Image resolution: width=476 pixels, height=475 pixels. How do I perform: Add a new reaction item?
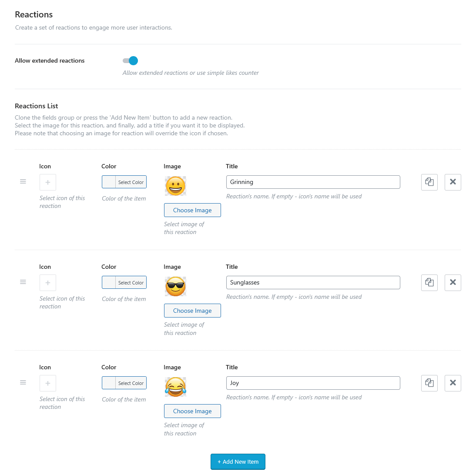(x=238, y=462)
